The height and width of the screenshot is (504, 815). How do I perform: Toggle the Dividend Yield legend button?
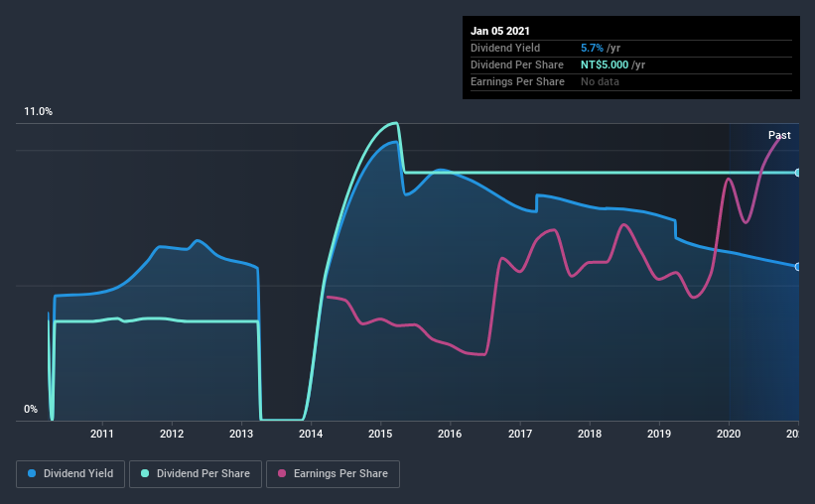(70, 474)
